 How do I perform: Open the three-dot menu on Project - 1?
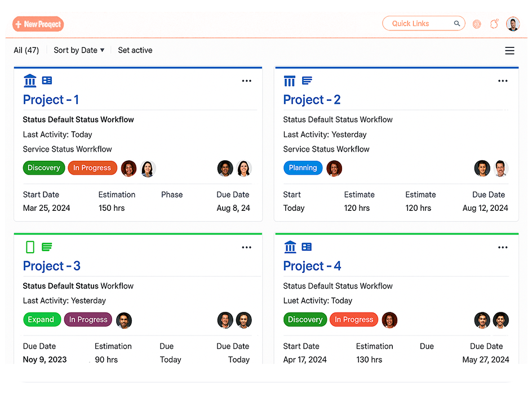click(246, 81)
